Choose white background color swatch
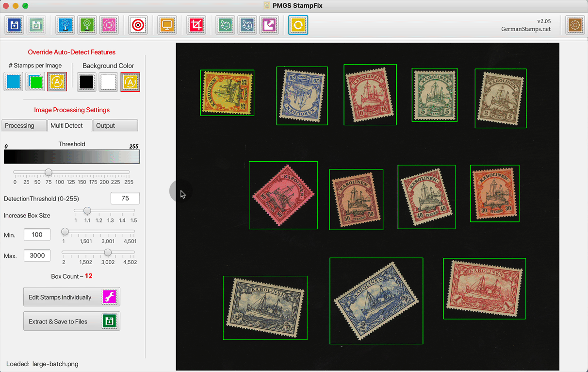This screenshot has height=372, width=588. [109, 82]
